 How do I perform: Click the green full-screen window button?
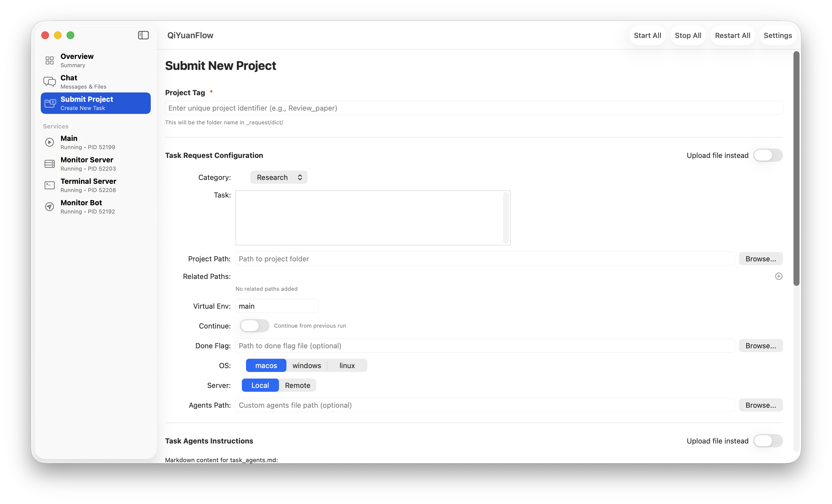[70, 35]
